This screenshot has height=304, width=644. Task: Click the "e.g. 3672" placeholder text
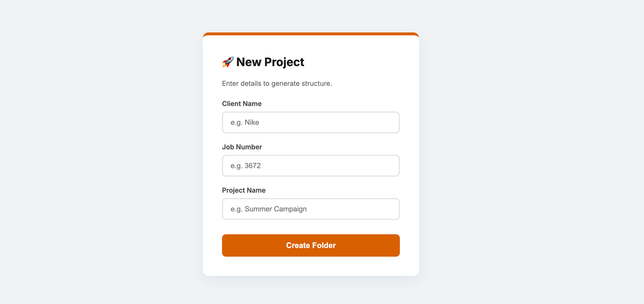[x=246, y=166]
